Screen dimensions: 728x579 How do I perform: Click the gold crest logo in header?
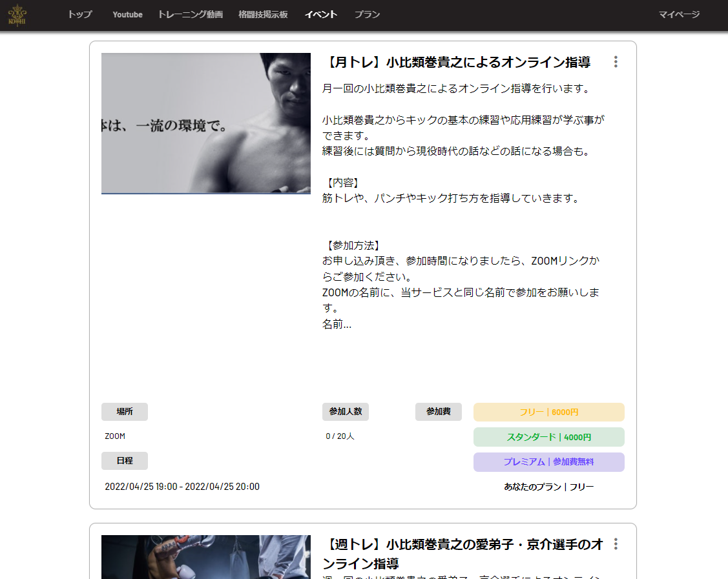point(17,15)
